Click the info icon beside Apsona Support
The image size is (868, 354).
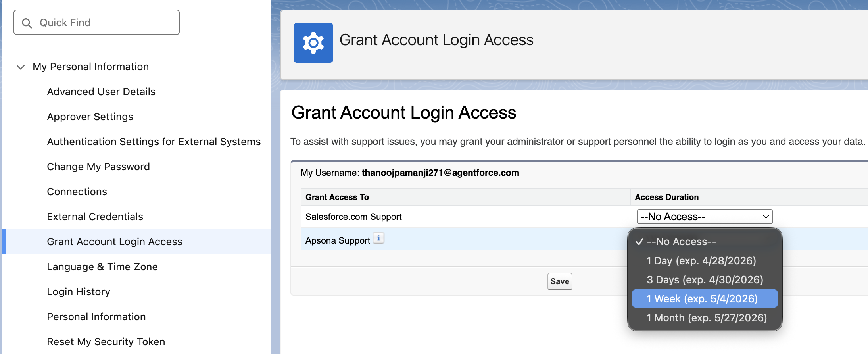(x=378, y=238)
